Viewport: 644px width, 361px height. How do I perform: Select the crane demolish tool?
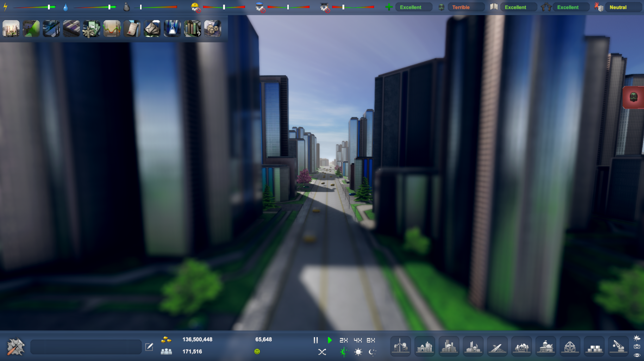click(x=619, y=347)
